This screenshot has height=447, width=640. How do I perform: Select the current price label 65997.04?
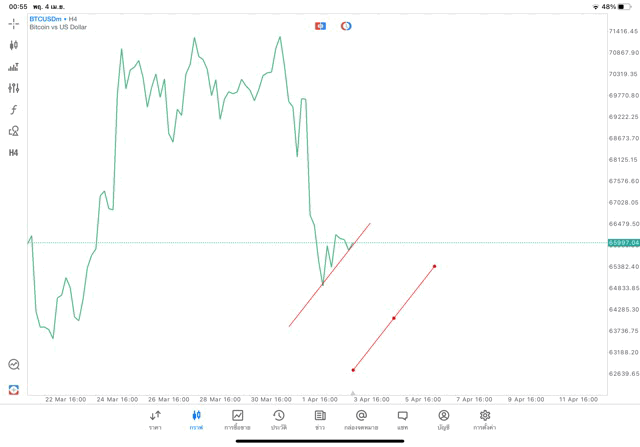tap(623, 243)
